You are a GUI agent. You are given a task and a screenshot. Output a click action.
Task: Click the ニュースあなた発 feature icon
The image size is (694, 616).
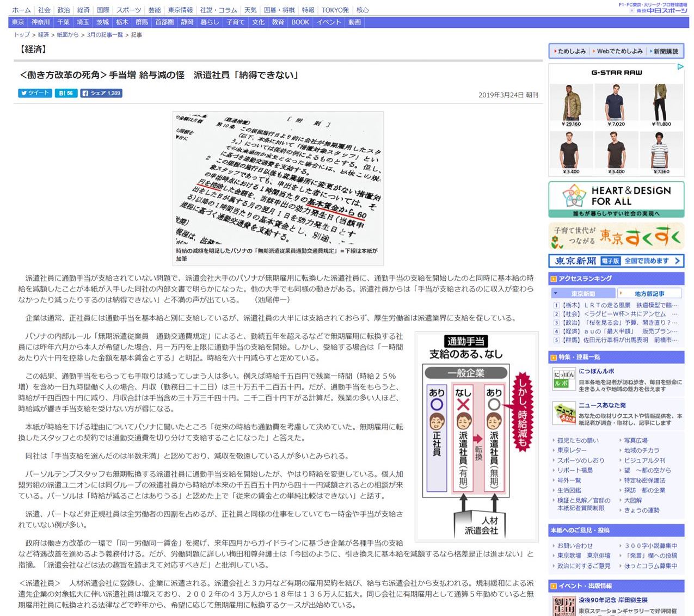pyautogui.click(x=563, y=413)
